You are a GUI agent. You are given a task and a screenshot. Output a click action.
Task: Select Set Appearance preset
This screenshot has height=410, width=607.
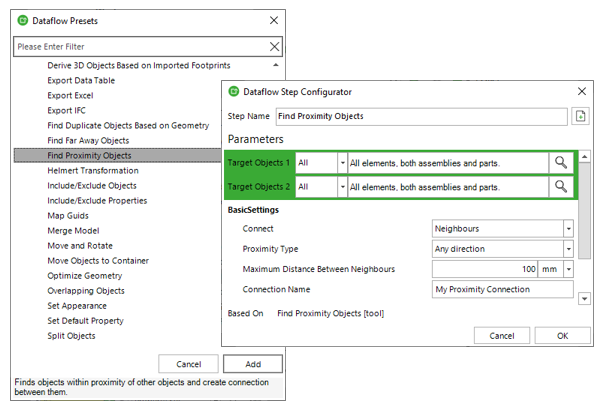(x=77, y=306)
